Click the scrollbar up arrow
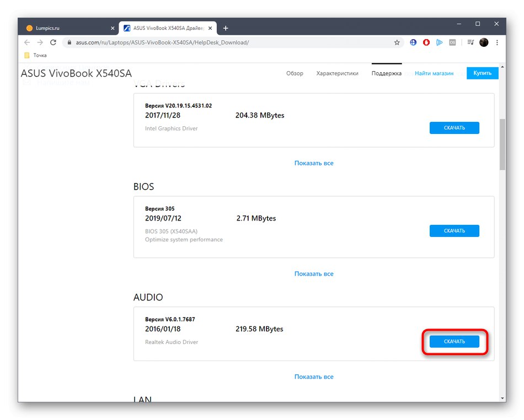 click(x=502, y=67)
